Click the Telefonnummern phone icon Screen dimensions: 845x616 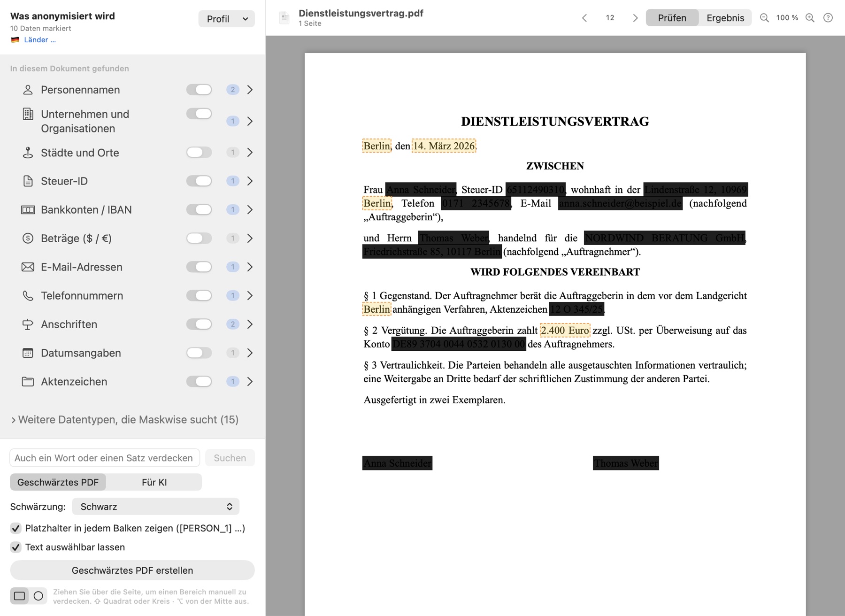coord(28,296)
